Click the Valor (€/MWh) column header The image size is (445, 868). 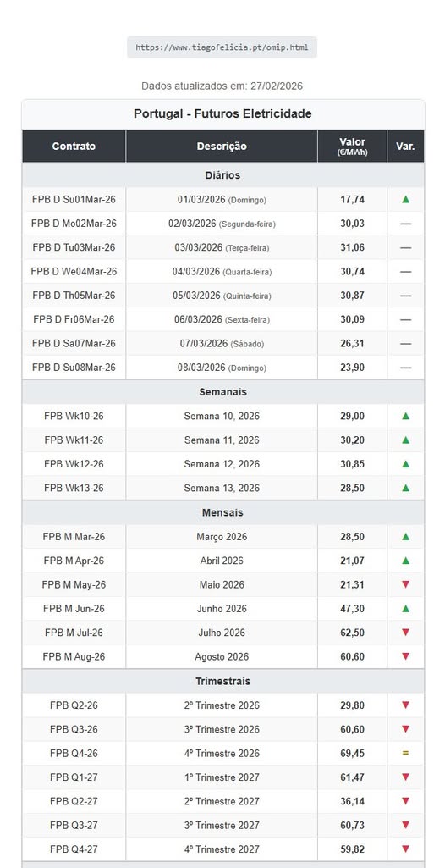tap(353, 147)
